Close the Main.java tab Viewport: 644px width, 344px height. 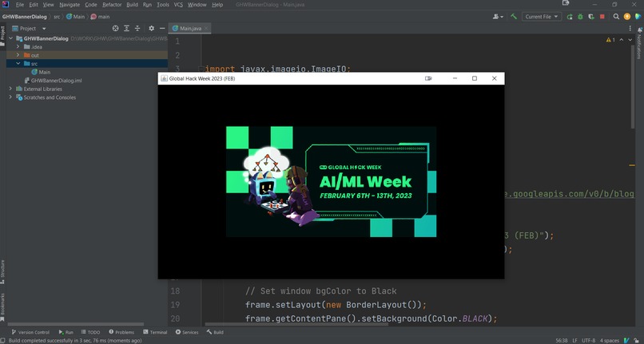(206, 28)
